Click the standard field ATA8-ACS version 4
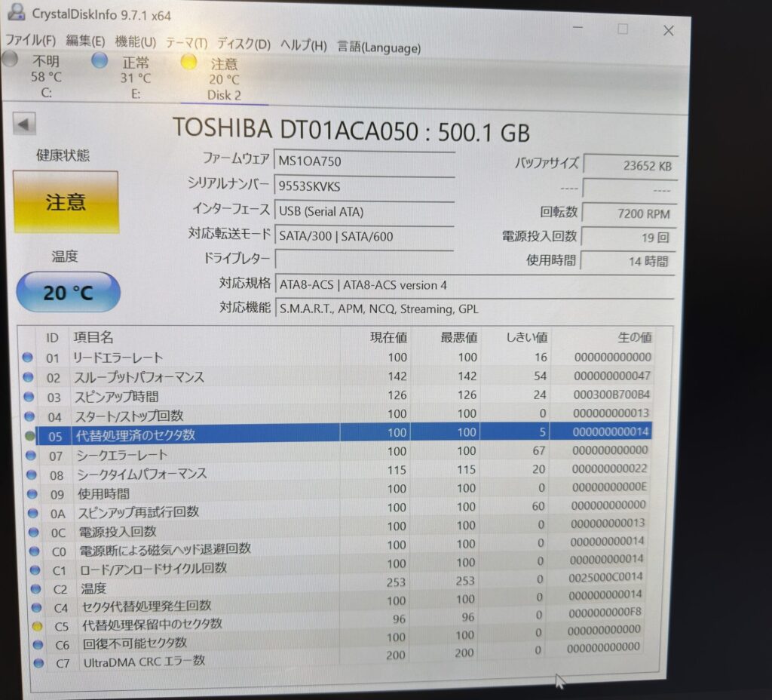Screen dimensions: 772x700 (474, 284)
